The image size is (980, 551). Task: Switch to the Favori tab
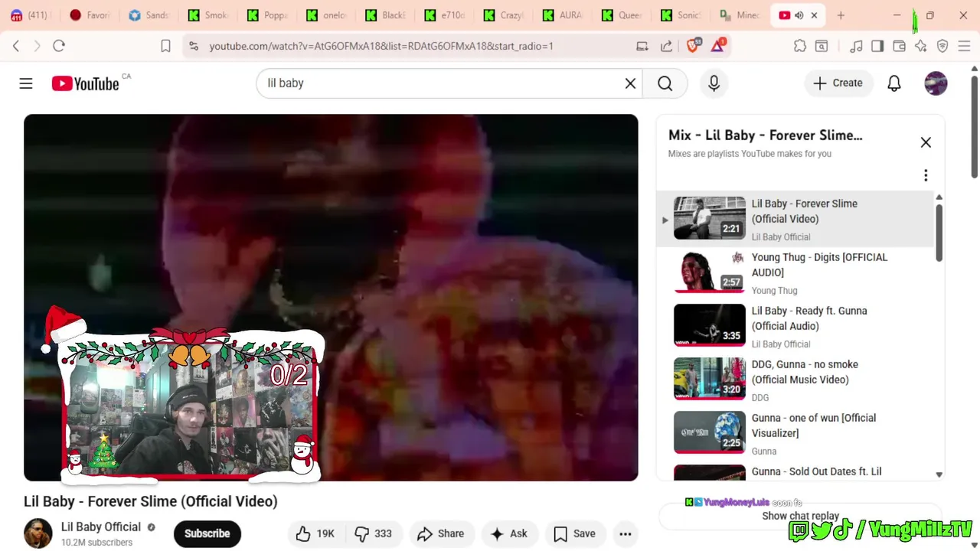[90, 15]
